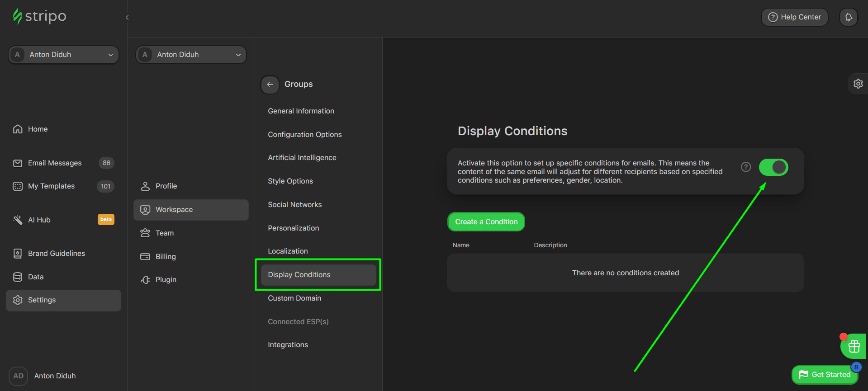Open Style Options
868x391 pixels.
[290, 181]
